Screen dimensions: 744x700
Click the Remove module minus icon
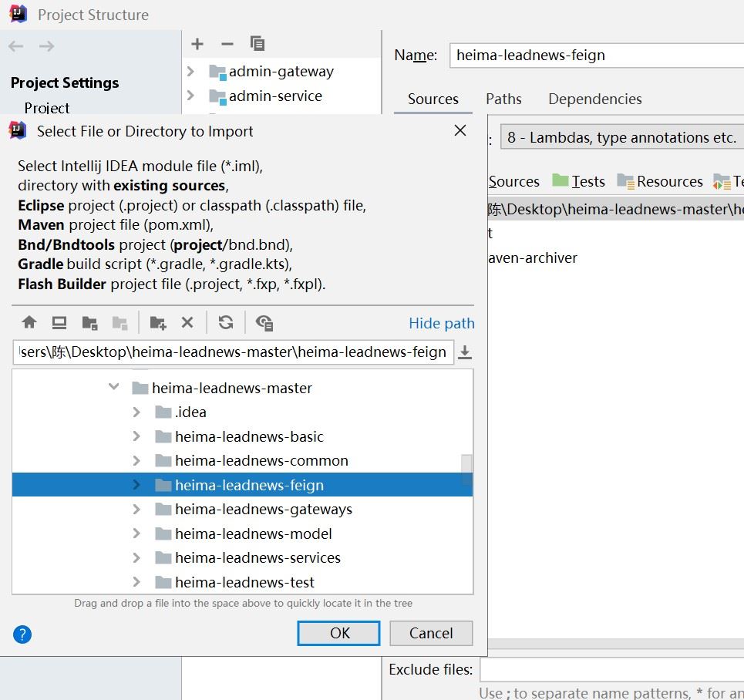tap(227, 44)
